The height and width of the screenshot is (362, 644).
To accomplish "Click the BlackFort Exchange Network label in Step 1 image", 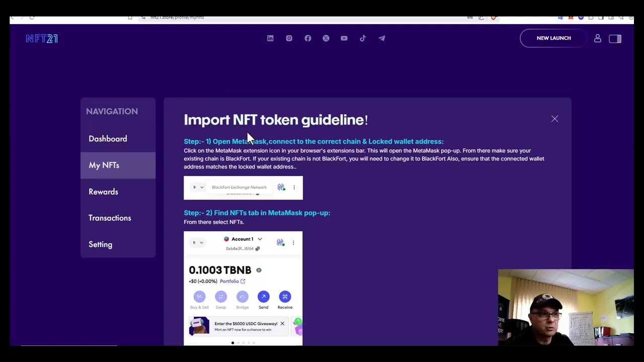I will [x=239, y=187].
